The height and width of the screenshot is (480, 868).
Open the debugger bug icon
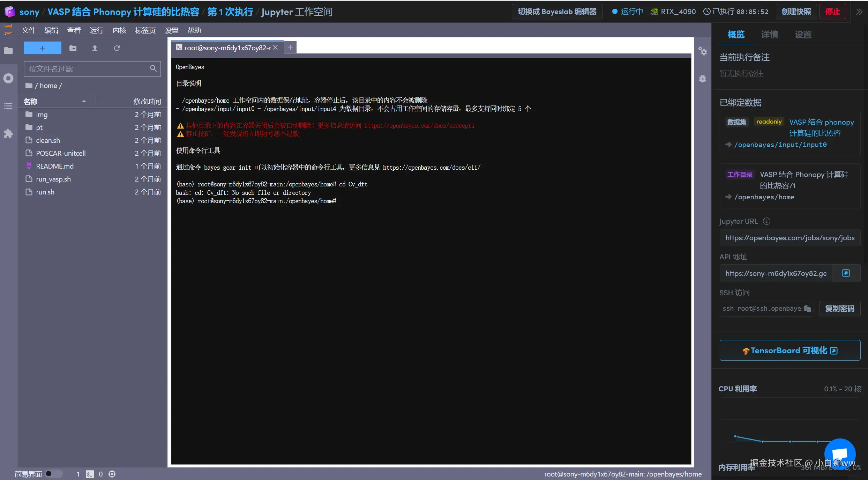click(702, 79)
